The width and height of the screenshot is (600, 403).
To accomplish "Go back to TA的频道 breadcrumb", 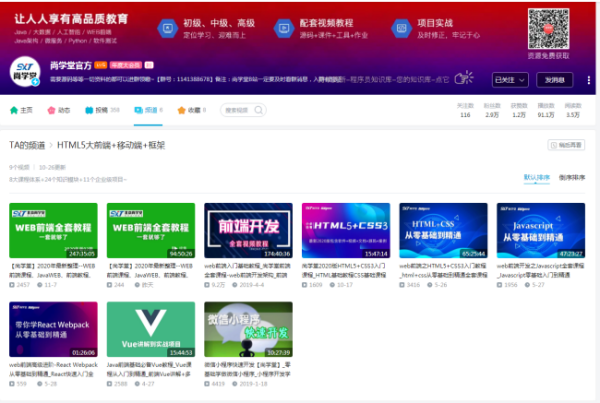I will pyautogui.click(x=27, y=145).
